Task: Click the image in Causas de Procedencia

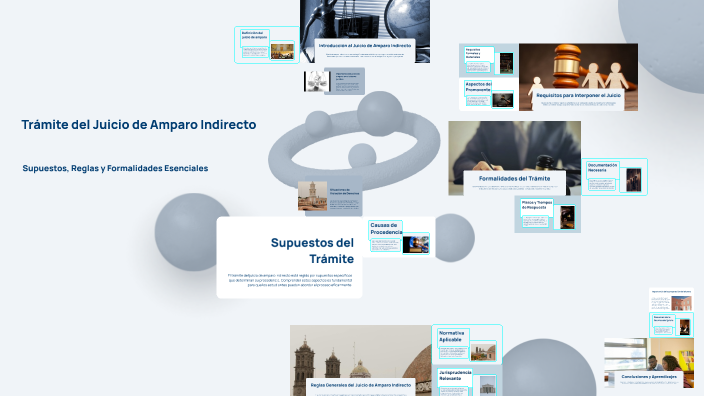Action: (415, 245)
